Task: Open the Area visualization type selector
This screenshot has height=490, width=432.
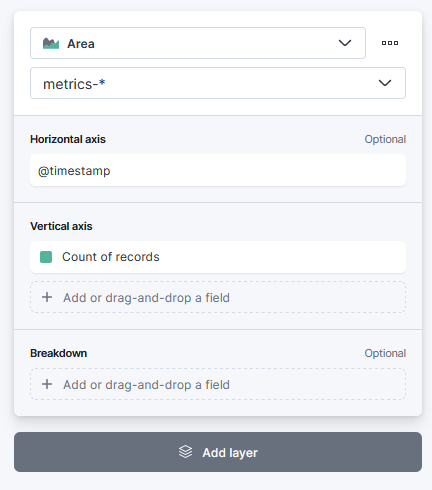Action: pyautogui.click(x=198, y=43)
